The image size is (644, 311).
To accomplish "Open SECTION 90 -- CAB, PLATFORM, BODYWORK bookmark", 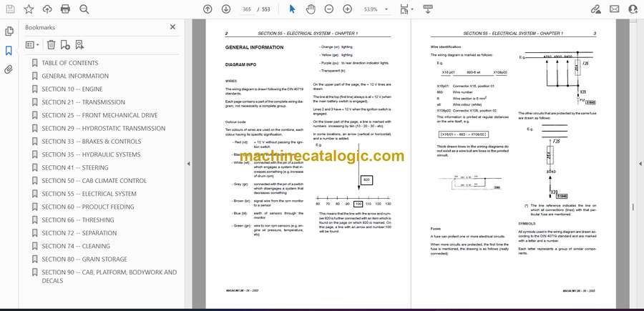I will pos(109,276).
